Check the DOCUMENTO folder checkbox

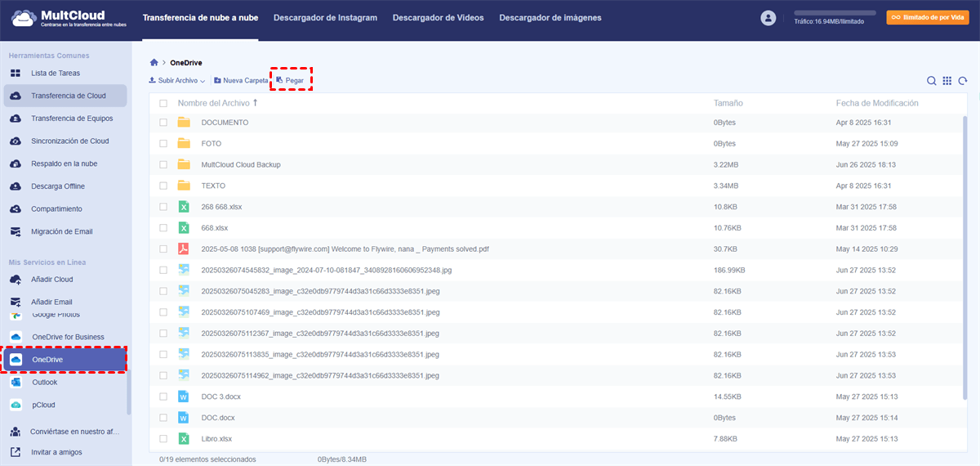[163, 122]
